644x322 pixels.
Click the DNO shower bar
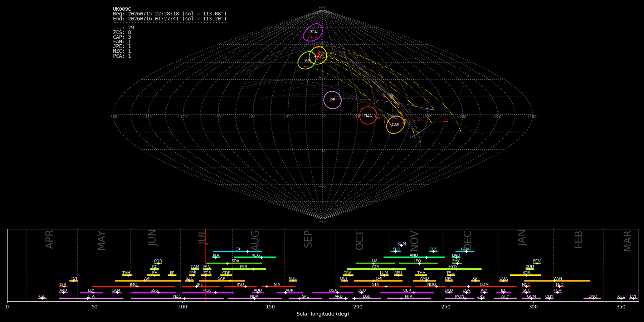(592, 298)
